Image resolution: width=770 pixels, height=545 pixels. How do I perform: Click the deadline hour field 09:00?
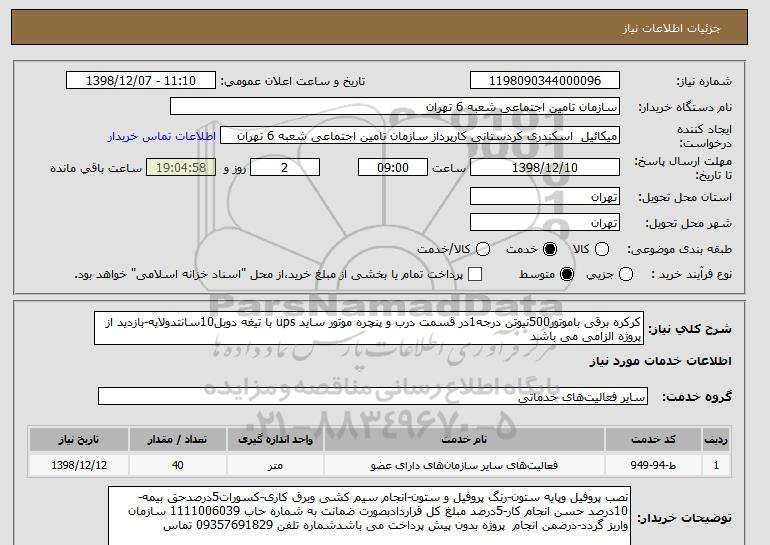[393, 167]
